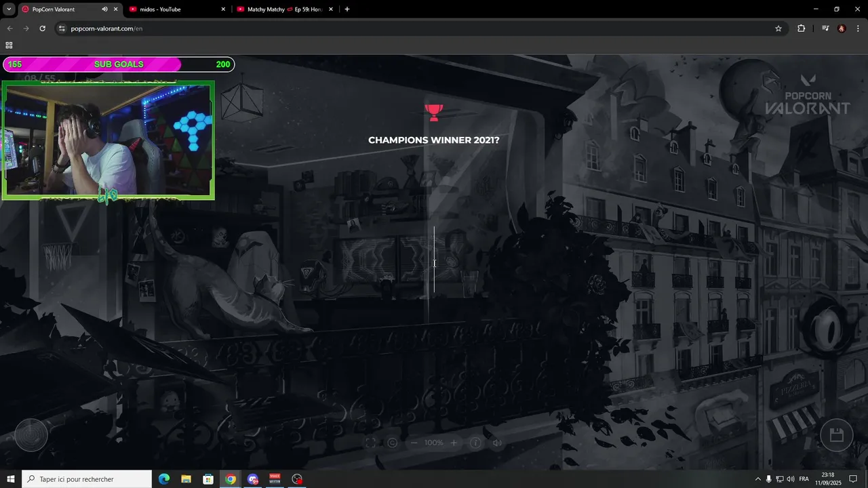Open Google Chrome from taskbar

pos(231,479)
